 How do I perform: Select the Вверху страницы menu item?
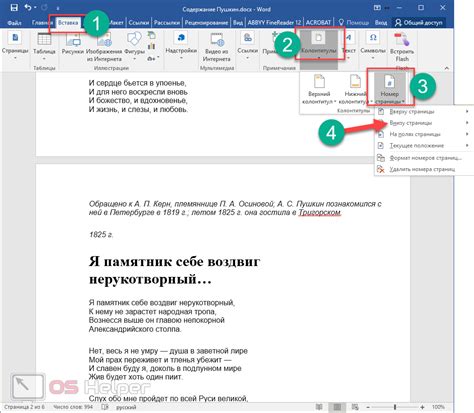[x=423, y=112]
